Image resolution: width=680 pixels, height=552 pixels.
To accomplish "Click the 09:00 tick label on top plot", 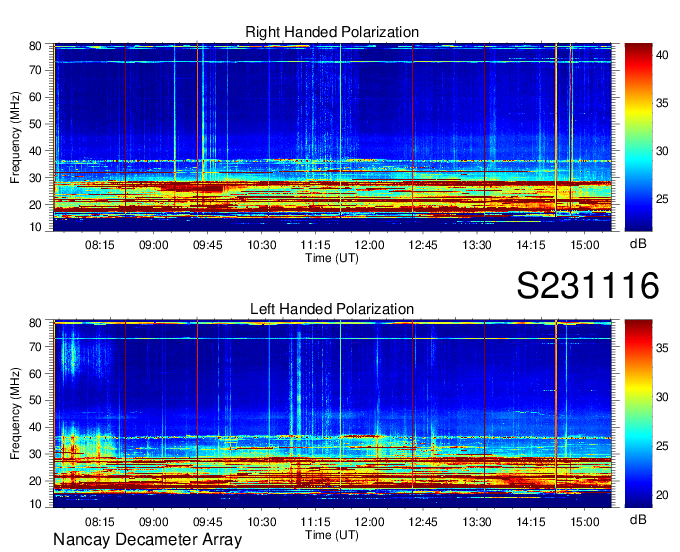I will (154, 245).
